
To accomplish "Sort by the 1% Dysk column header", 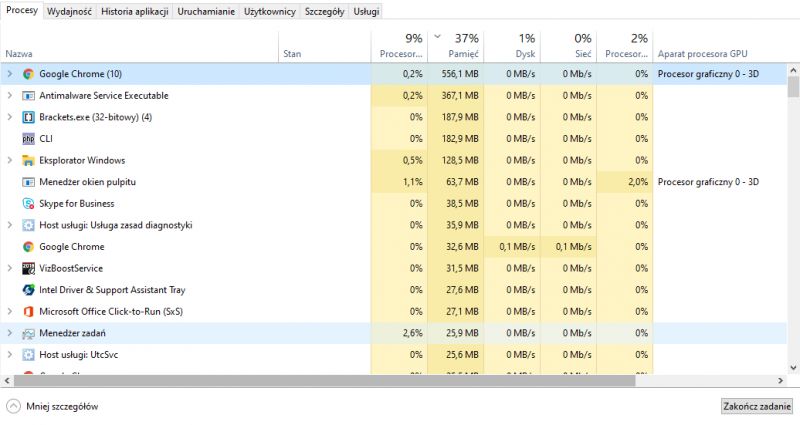I will pos(512,47).
